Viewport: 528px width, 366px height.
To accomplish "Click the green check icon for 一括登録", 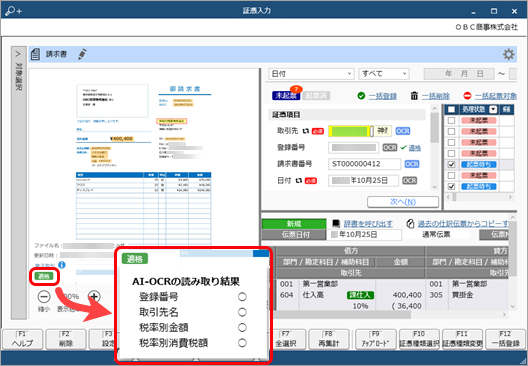I will [361, 96].
